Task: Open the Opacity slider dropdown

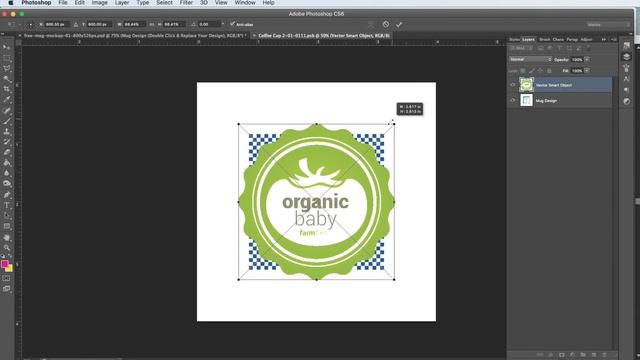Action: coord(587,60)
